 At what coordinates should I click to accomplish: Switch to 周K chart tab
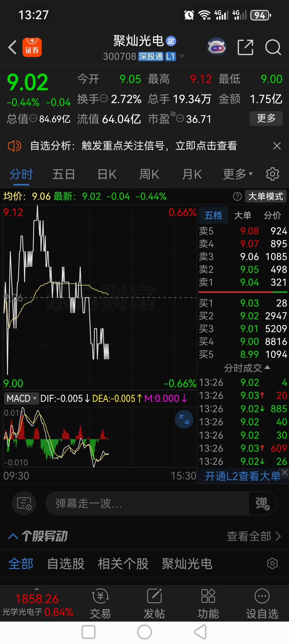click(149, 174)
